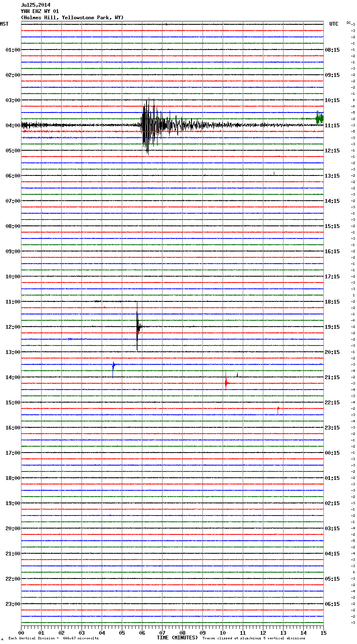The image size is (357, 644).
Task: Click the 666.67 microvolts vertical division note
Action: (x=54, y=639)
